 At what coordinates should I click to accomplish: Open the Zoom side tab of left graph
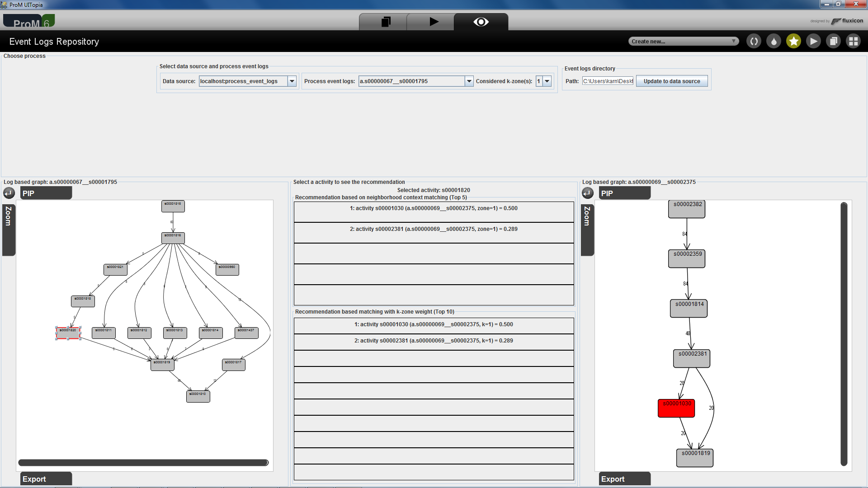(x=9, y=230)
